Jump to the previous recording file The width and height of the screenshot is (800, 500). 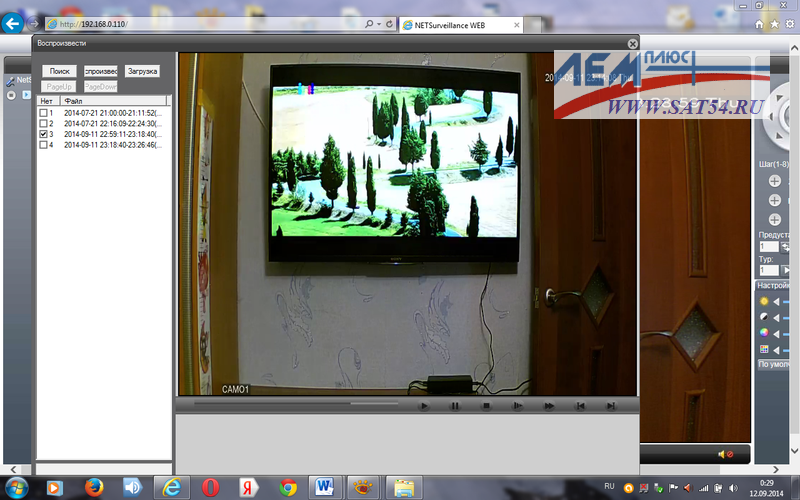pos(580,406)
